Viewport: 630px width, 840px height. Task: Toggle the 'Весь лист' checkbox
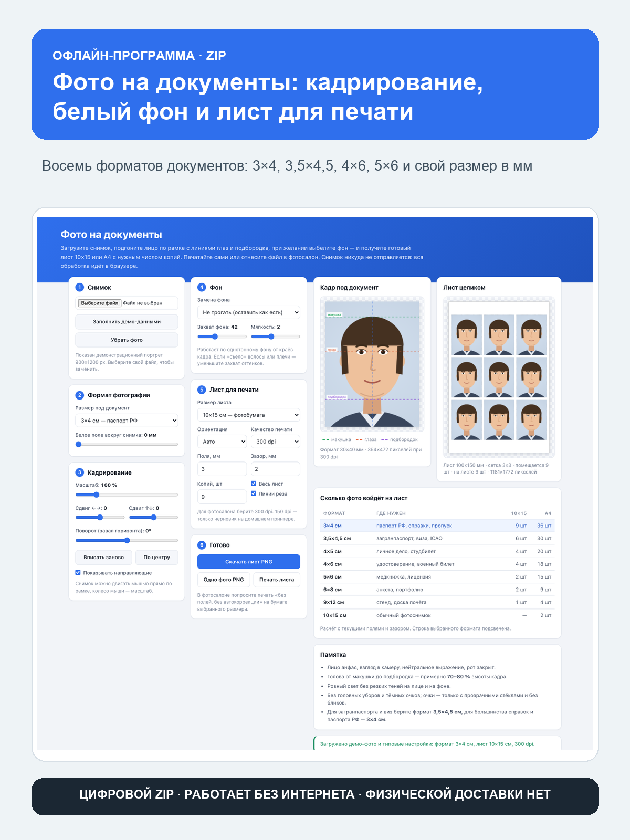click(254, 484)
